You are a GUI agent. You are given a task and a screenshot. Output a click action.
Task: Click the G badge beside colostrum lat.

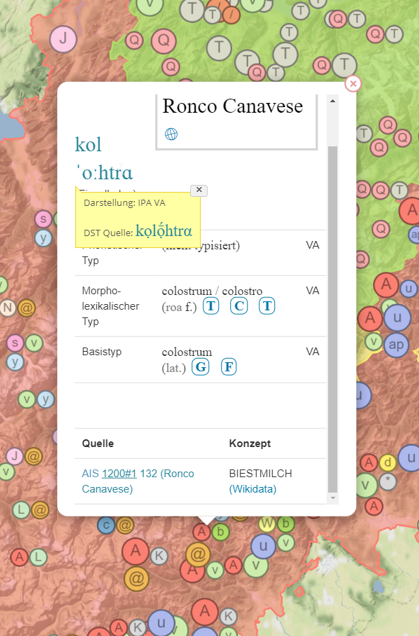[200, 367]
